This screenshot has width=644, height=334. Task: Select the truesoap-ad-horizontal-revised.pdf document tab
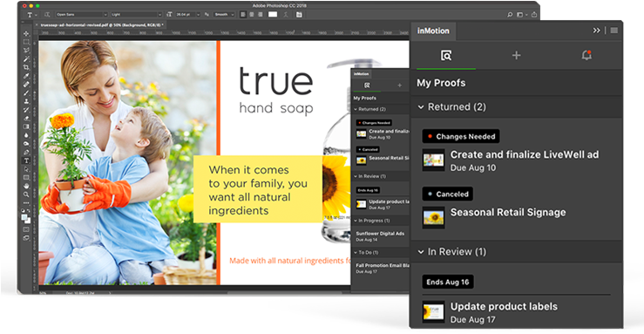click(x=101, y=25)
